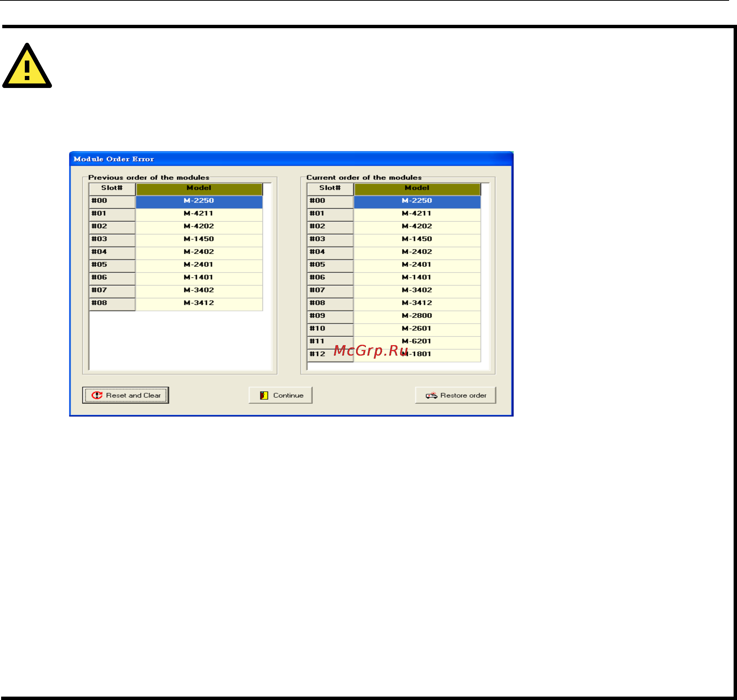
Task: Select M-4211 in current order list
Action: 417,215
